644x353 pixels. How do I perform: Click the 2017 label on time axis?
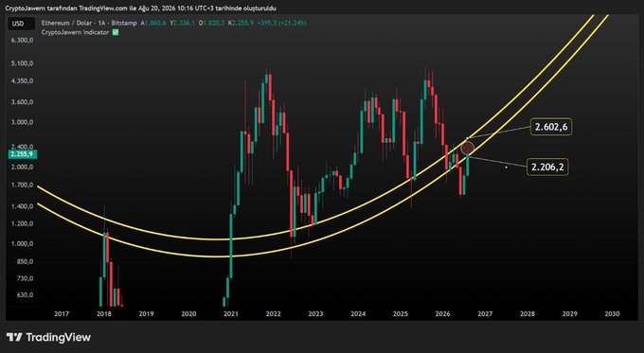(62, 314)
